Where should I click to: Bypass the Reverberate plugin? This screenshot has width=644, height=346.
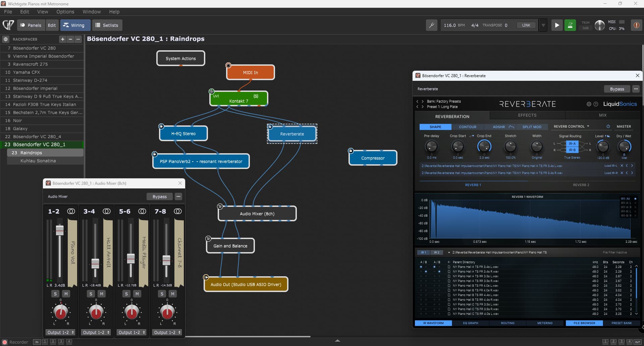coord(617,89)
